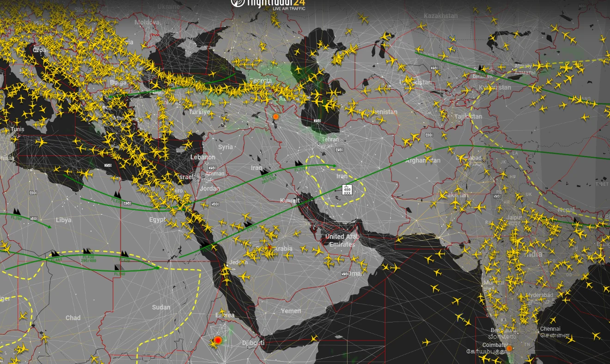This screenshot has height=364, width=610.
Task: Click the 350 flight level label on Caspian Sea
Action: pyautogui.click(x=317, y=121)
